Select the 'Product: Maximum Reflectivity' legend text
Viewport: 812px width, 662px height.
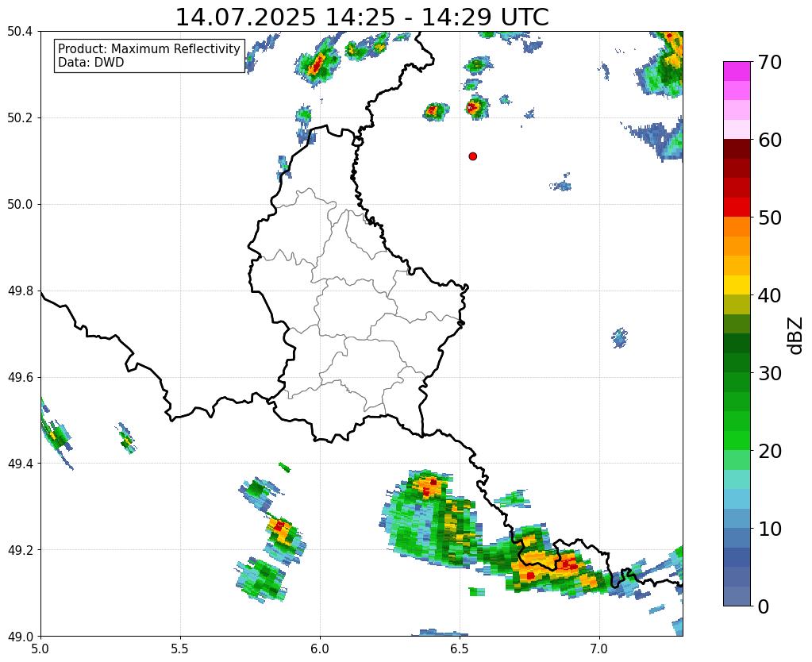149,48
